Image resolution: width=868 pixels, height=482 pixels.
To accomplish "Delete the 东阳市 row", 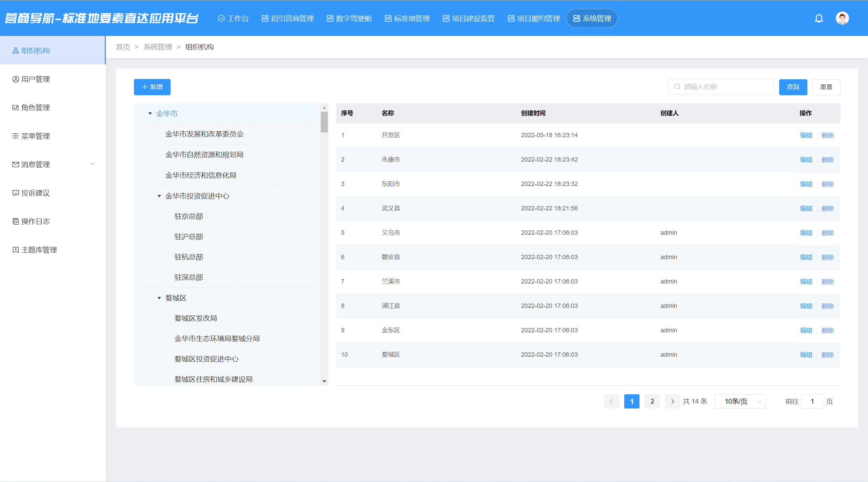I will point(828,184).
